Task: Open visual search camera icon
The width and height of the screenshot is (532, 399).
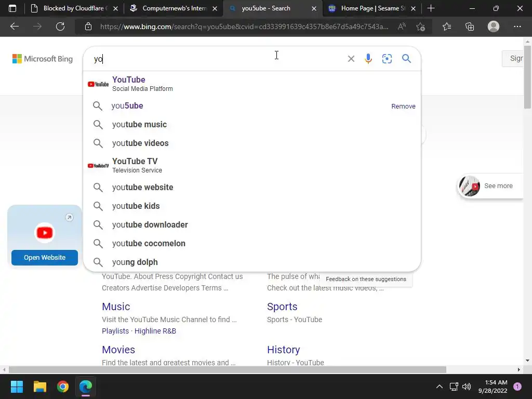Action: coord(387,59)
